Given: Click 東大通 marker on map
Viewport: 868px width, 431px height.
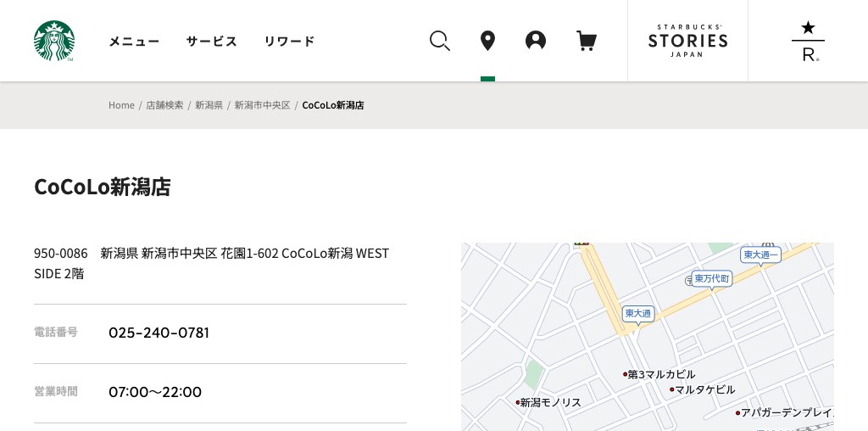Looking at the screenshot, I should click(637, 314).
